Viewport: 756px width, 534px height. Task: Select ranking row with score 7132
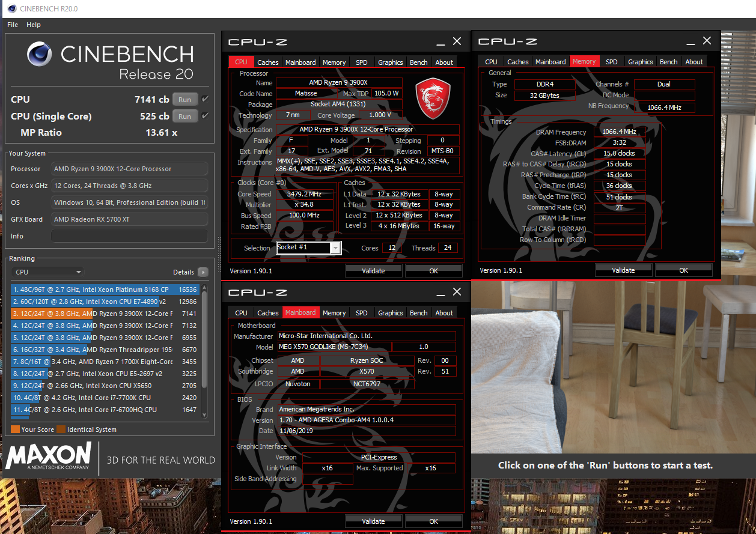pos(105,326)
